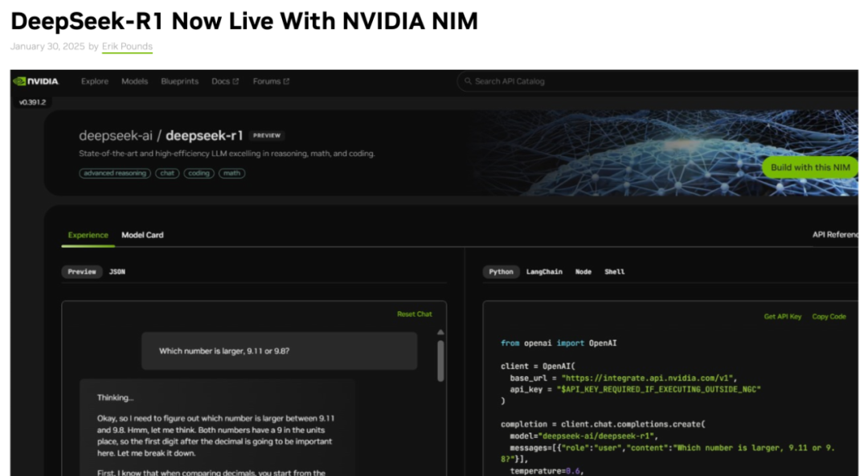Click the Build with this NIM button
This screenshot has width=868, height=476.
coord(810,167)
